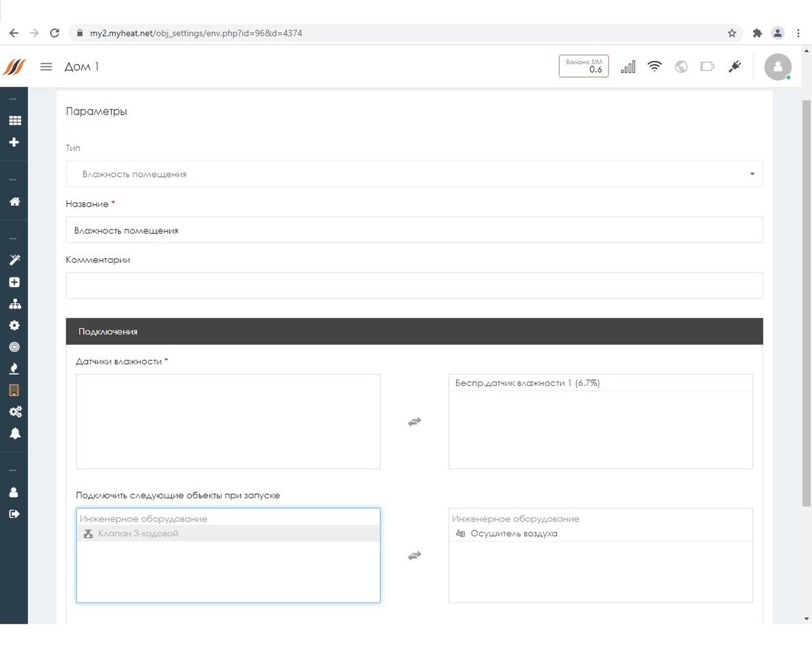Click the signal strength bars icon
The image size is (812, 650).
628,66
